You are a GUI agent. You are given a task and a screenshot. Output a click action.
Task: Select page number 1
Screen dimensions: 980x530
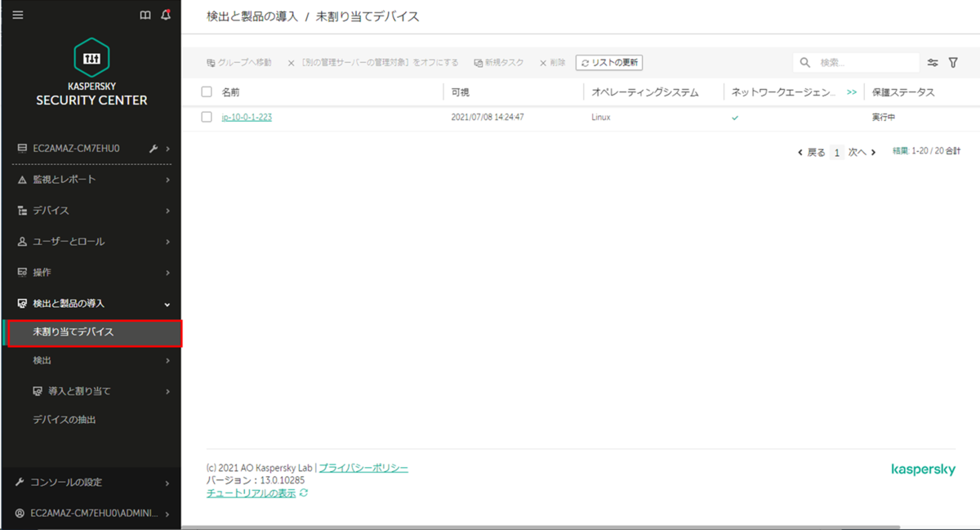click(836, 152)
